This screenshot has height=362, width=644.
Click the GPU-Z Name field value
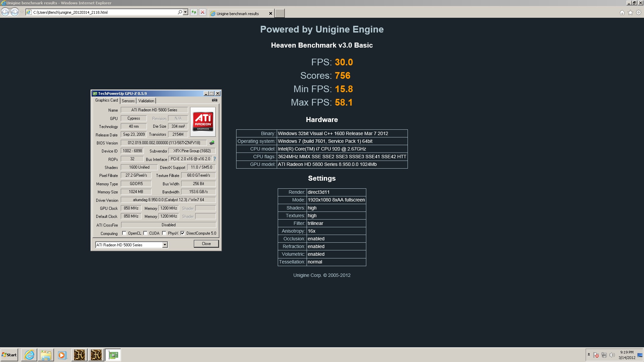[x=154, y=110]
